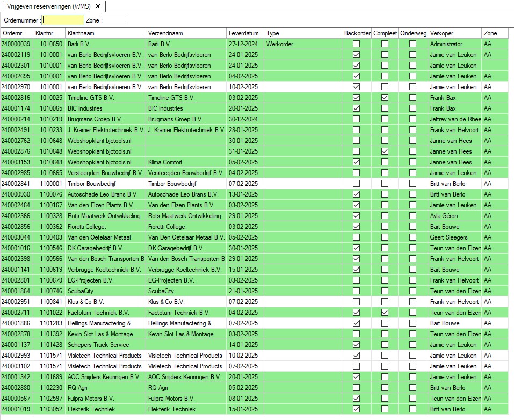Close the Vrijgeven reserveringen (WMS) tab
This screenshot has width=514, height=420.
(x=98, y=6)
